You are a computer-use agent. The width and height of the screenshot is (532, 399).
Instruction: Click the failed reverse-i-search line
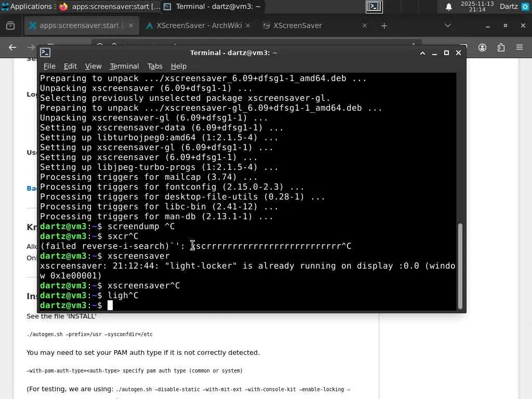196,246
